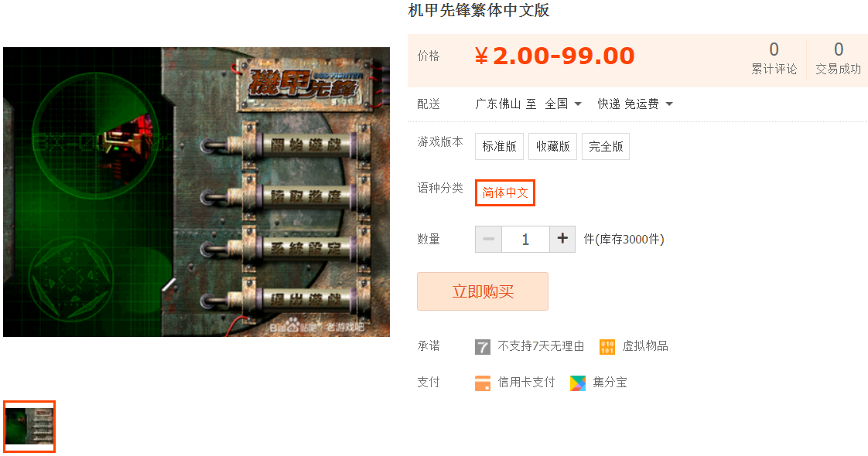
Task: Select the 完全版 game version
Action: [606, 147]
